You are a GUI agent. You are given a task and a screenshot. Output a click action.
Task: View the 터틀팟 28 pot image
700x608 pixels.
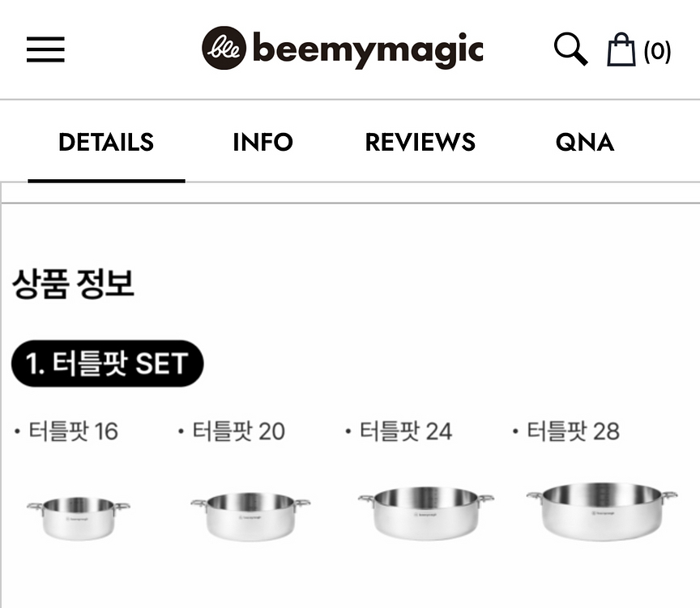coord(601,508)
